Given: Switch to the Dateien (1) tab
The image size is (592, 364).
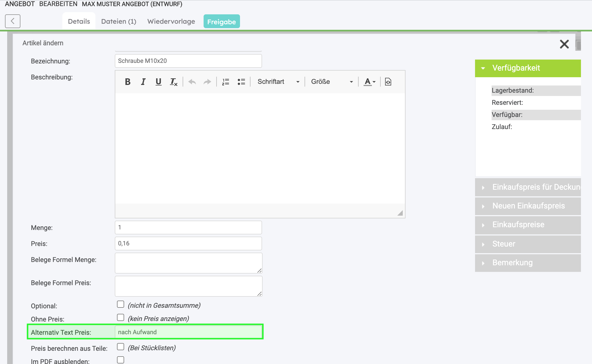Looking at the screenshot, I should click(119, 22).
